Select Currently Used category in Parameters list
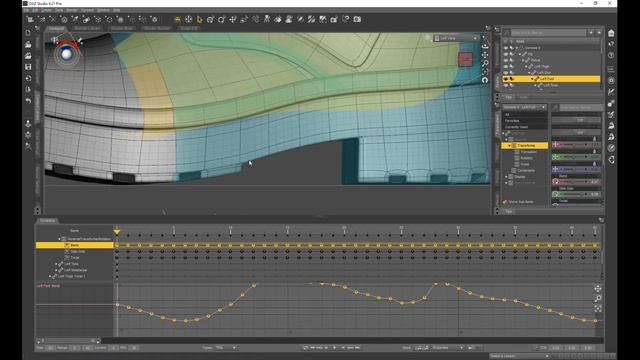Viewport: 640px width, 360px height. coord(517,127)
